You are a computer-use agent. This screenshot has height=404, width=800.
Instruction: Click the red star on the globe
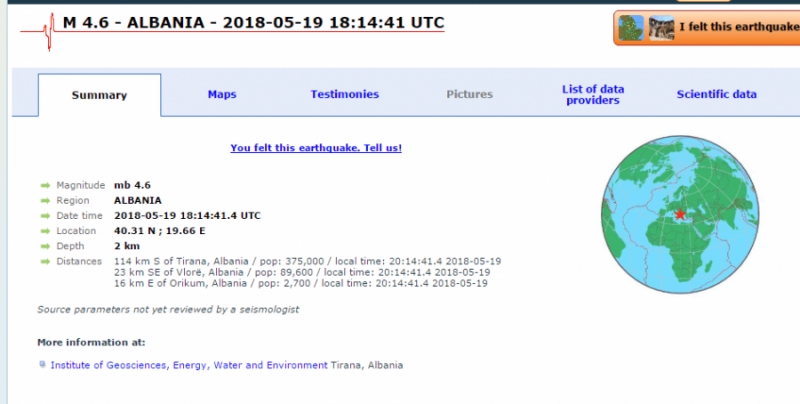pyautogui.click(x=680, y=214)
